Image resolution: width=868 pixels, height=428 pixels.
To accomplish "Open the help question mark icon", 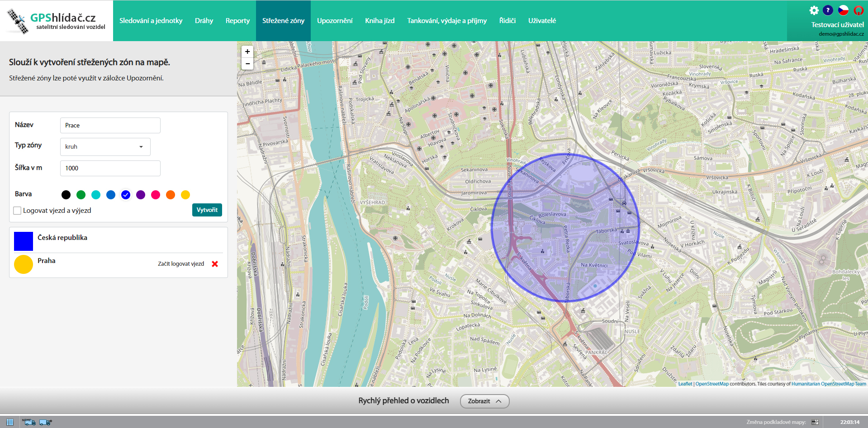I will (828, 10).
